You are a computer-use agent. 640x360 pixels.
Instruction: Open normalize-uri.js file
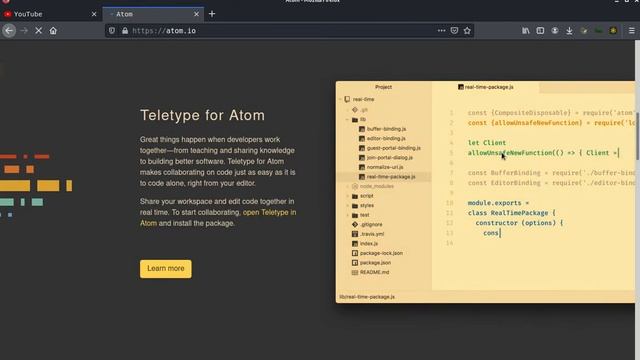[x=381, y=167]
